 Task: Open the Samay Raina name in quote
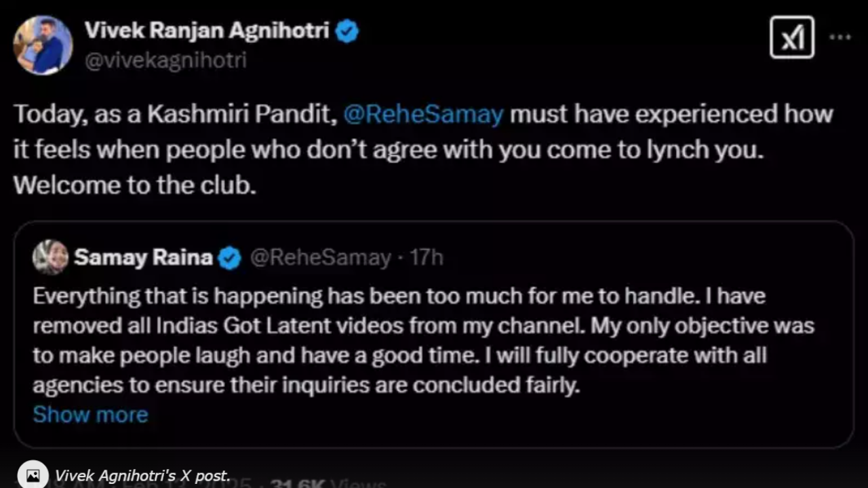pos(143,258)
